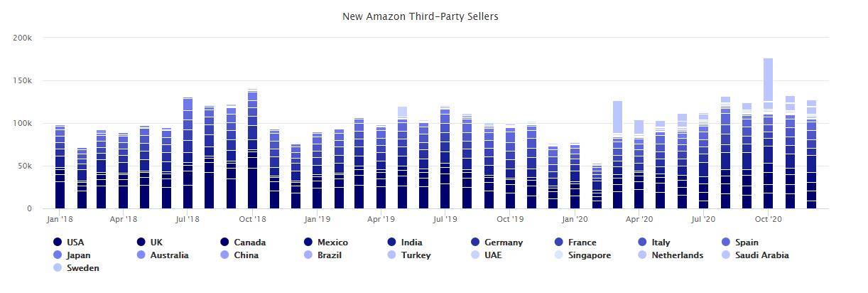Click the France legend label
Viewport: 868px width, 293px height.
[582, 243]
